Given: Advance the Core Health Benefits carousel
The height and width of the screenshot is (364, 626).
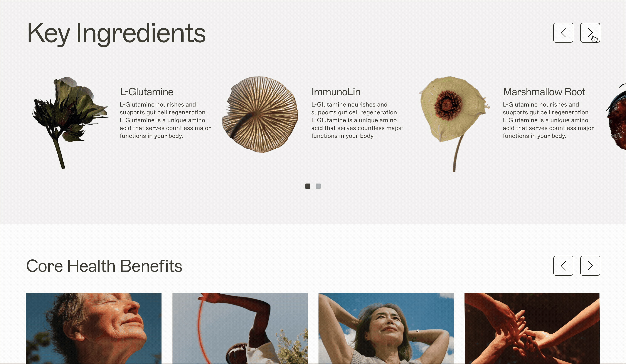Looking at the screenshot, I should coord(590,265).
